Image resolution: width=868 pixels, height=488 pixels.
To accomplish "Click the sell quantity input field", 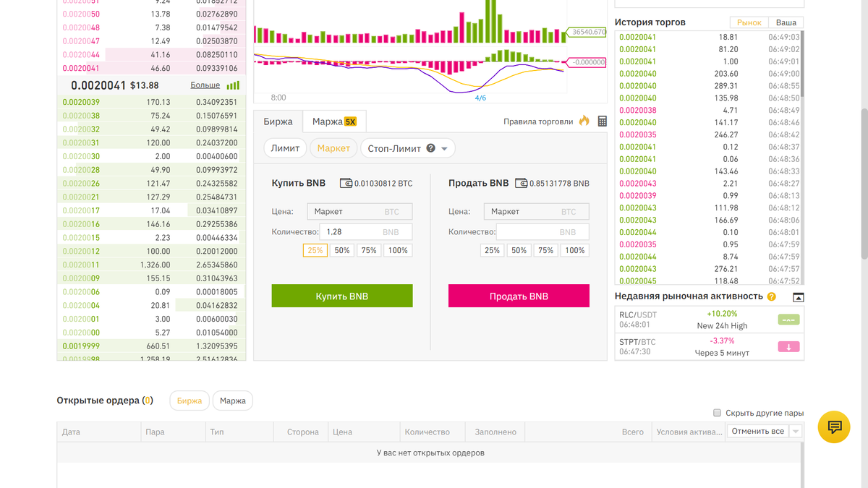I will point(542,232).
